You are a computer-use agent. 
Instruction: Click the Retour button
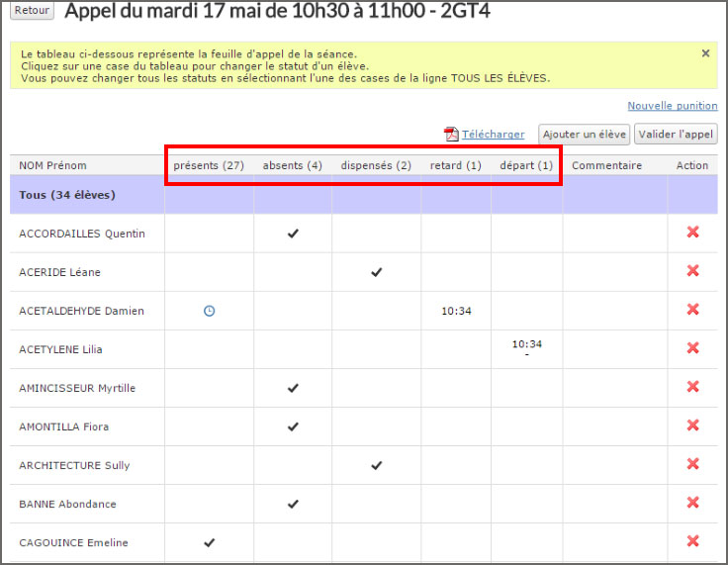(x=33, y=11)
